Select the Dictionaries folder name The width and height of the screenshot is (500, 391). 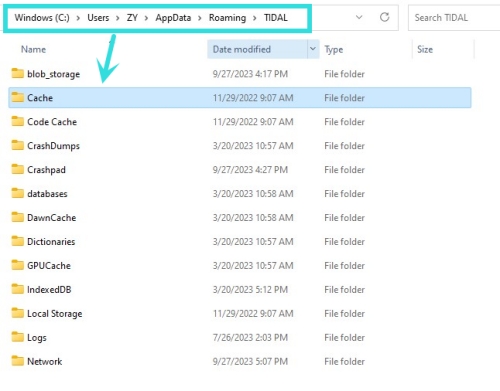[x=51, y=242]
